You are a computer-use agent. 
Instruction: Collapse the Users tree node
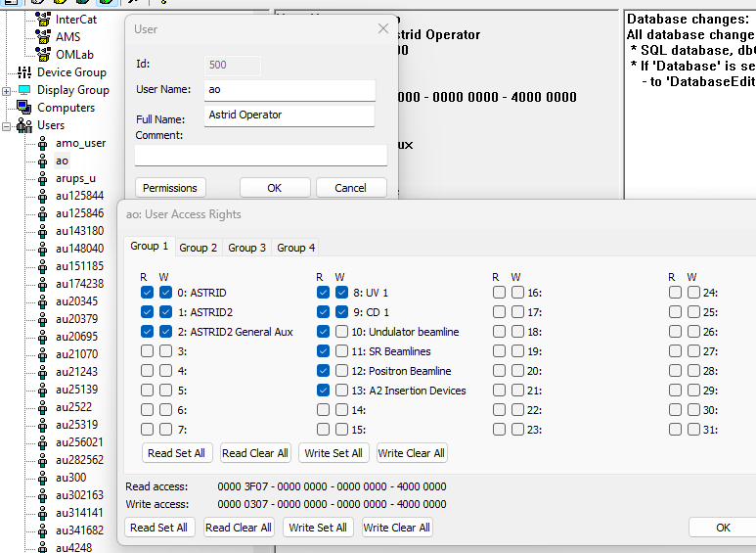tap(7, 126)
